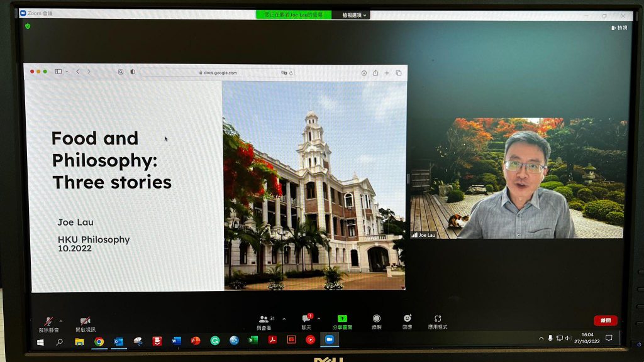Open the Windows Start menu

40,343
